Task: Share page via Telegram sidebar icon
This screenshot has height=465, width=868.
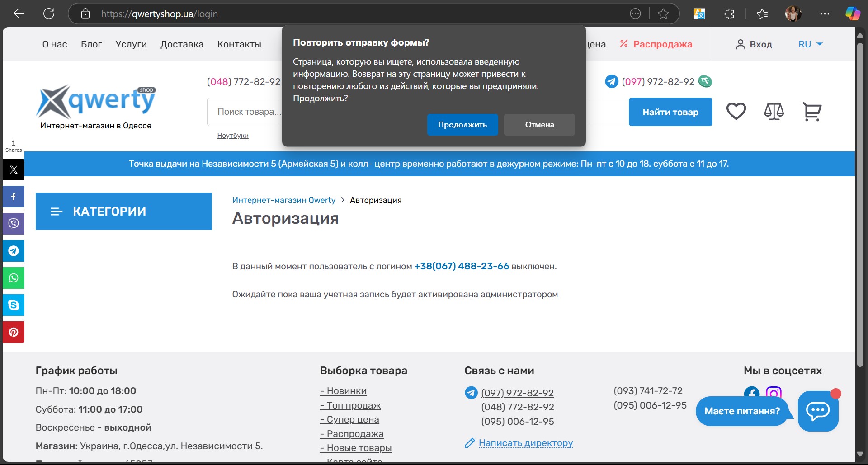Action: click(x=14, y=251)
